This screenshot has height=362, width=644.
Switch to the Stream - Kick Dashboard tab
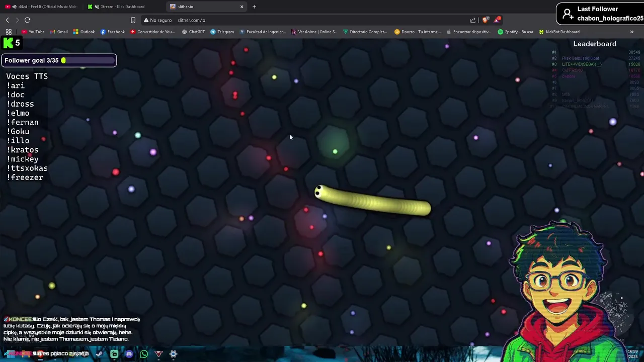[123, 7]
